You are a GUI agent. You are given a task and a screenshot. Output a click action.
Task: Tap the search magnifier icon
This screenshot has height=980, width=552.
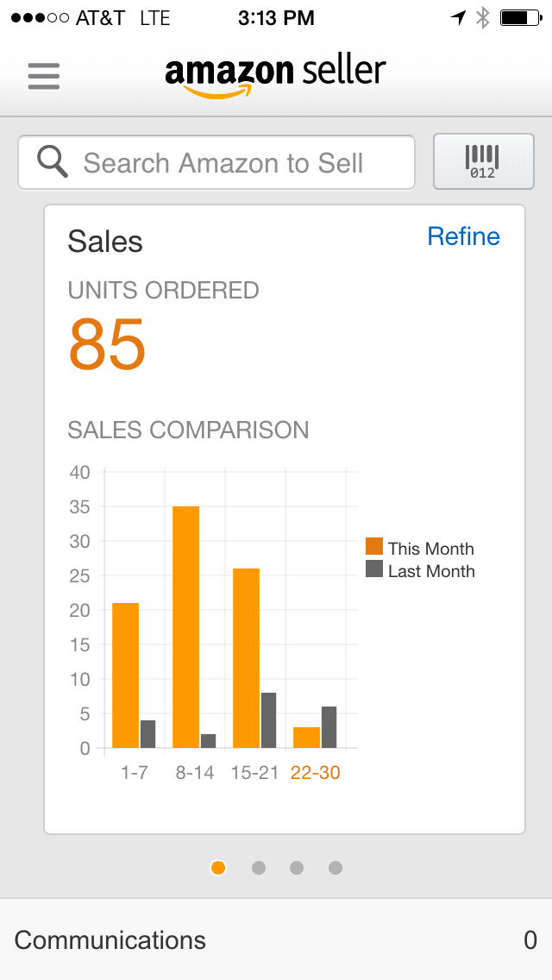(52, 161)
